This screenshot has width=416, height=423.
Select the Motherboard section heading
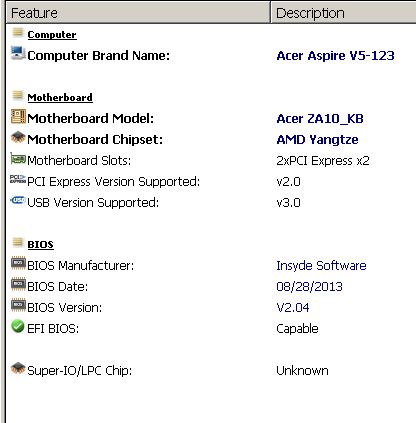[x=60, y=97]
